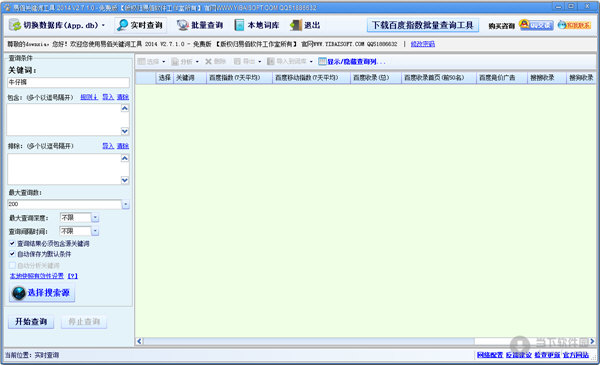Click the 清除 link beside 包含
Screen dimensions: 600x365
[x=123, y=97]
